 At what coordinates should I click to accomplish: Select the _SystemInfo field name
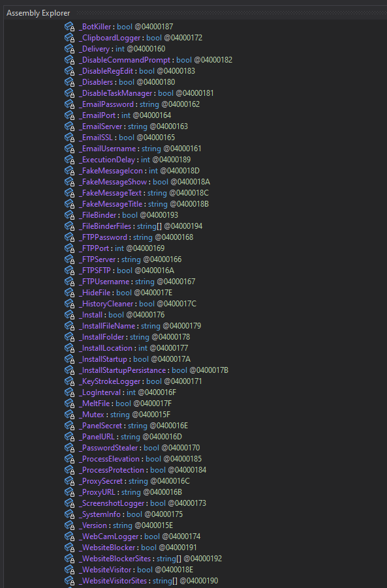100,514
